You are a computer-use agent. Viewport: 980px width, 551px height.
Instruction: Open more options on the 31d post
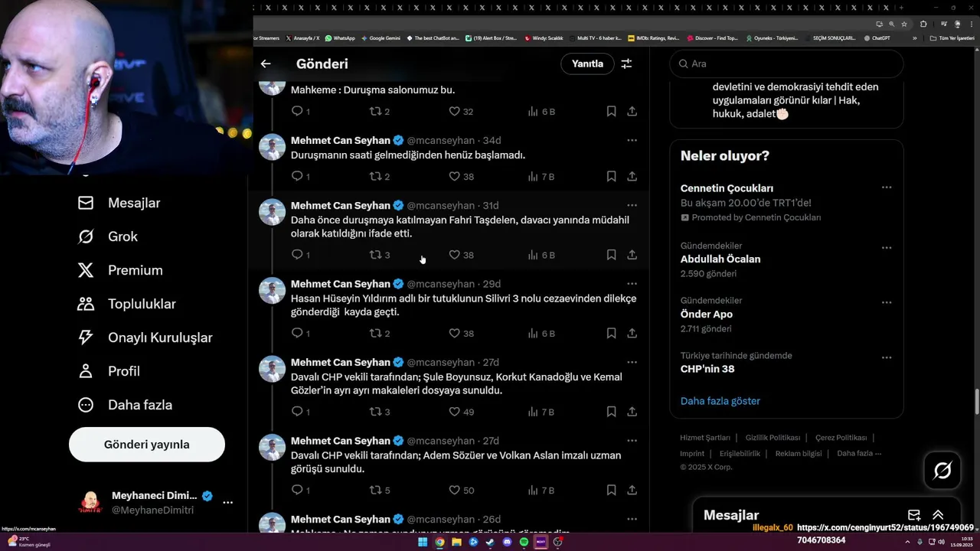coord(632,205)
